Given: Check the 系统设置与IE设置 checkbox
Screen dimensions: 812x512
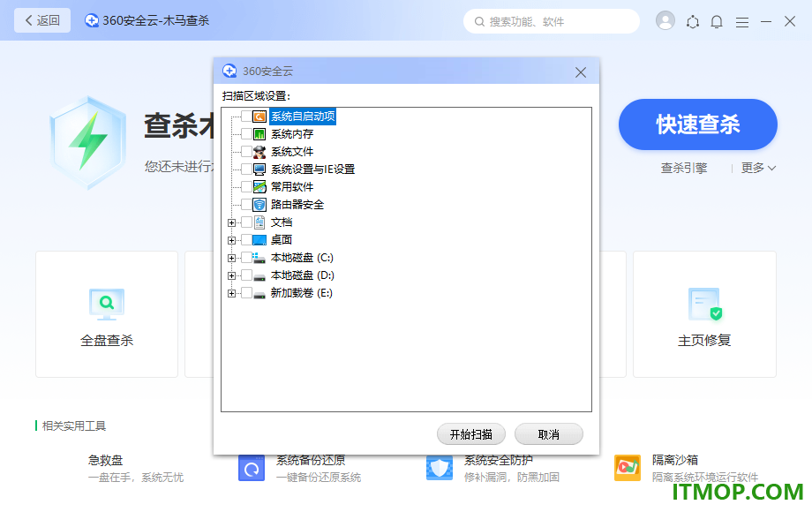Looking at the screenshot, I should (246, 169).
